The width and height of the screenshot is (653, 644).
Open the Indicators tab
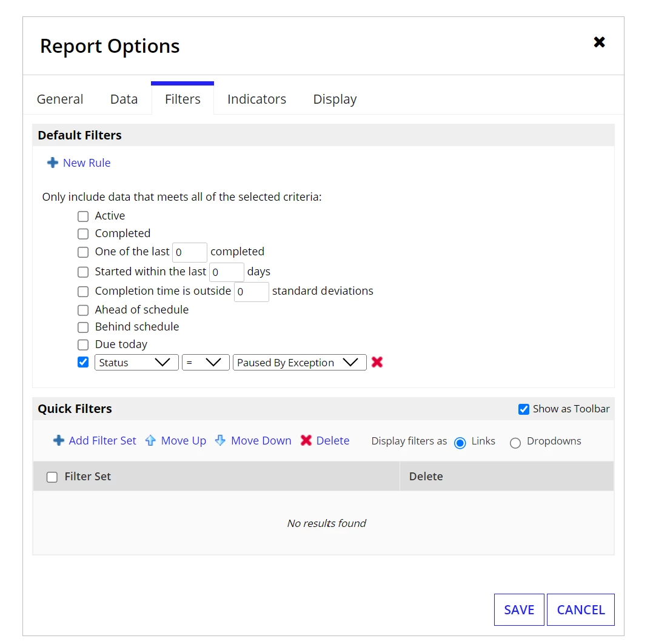point(256,99)
